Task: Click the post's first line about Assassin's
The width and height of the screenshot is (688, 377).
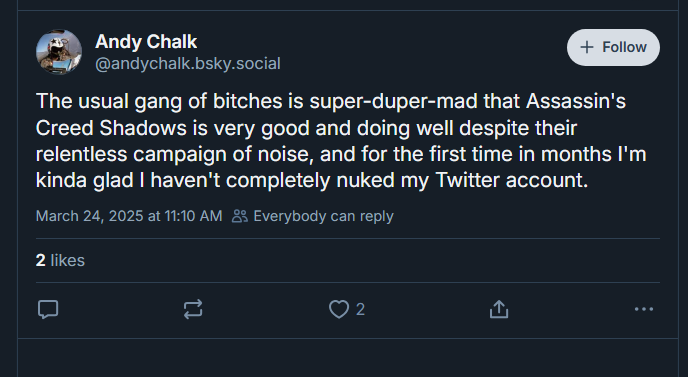Action: (331, 101)
